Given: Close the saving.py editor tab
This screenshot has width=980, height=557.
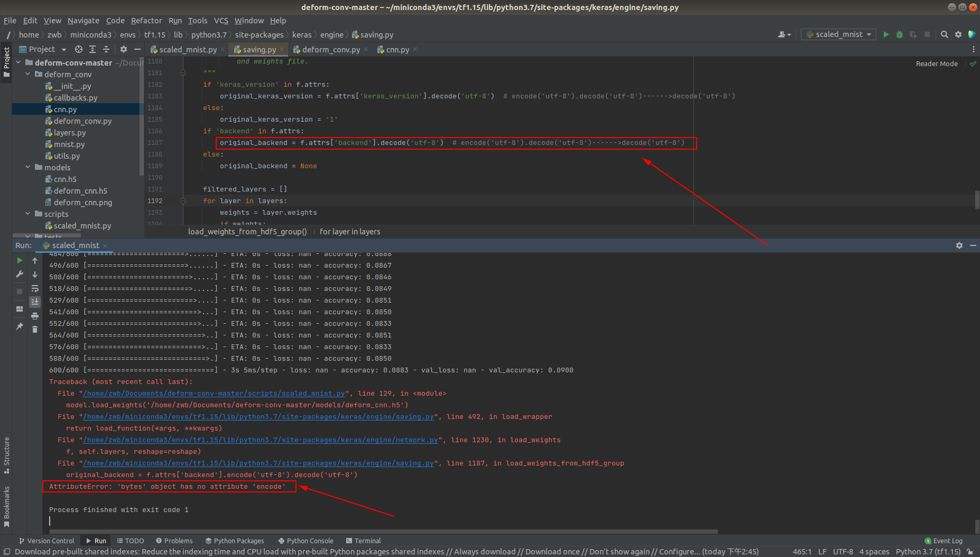Looking at the screenshot, I should pos(282,49).
